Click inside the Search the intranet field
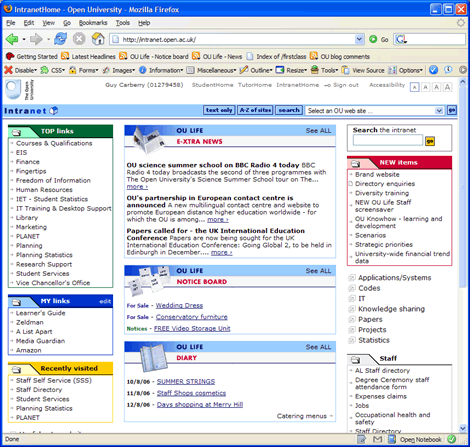470x447 pixels. coord(388,140)
